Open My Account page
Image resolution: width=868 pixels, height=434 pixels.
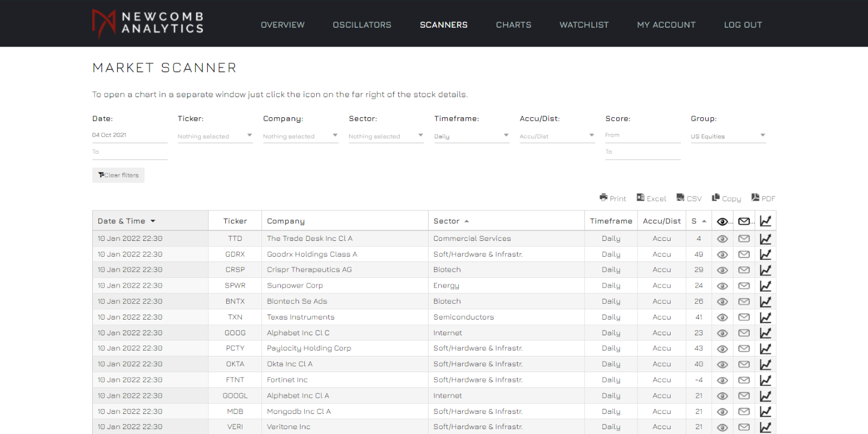[666, 25]
